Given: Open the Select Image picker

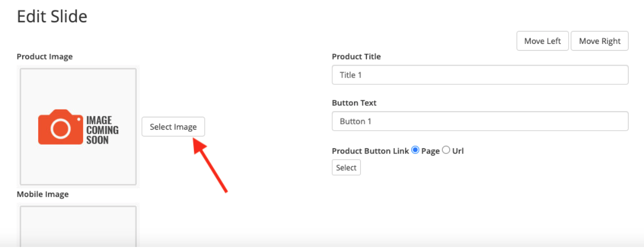Looking at the screenshot, I should [173, 127].
